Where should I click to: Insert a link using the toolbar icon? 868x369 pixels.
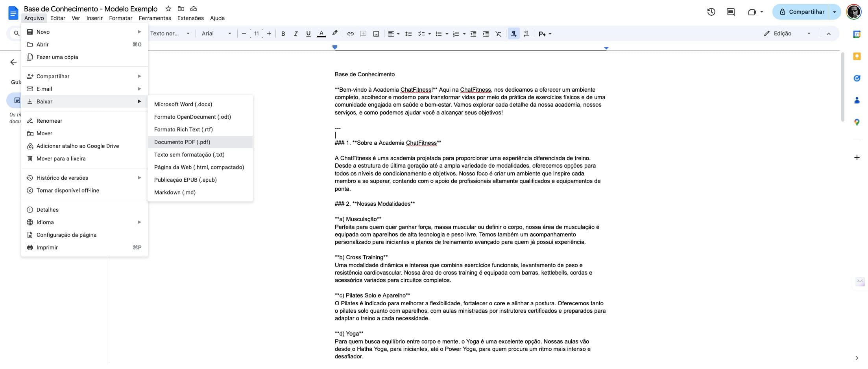(350, 34)
